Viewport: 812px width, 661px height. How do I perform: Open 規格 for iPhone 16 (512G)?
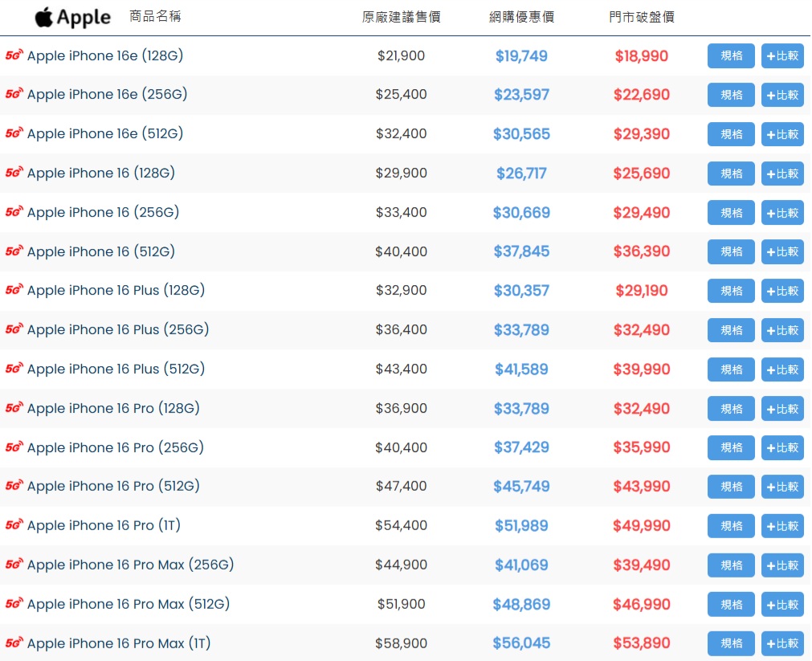point(731,251)
